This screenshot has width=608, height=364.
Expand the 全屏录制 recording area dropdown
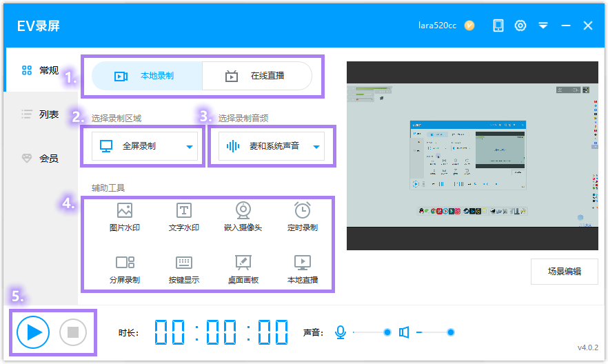point(189,147)
